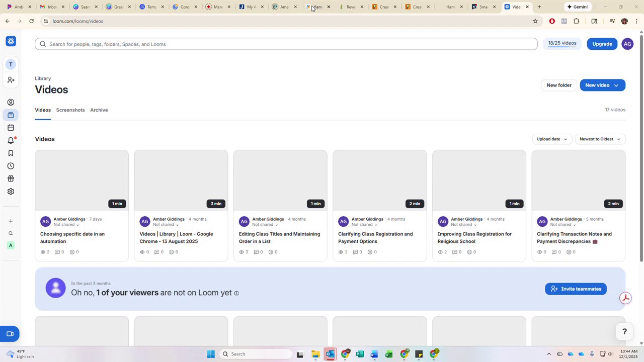Switch to the Videos tab
Viewport: 644px width, 362px height.
[43, 110]
